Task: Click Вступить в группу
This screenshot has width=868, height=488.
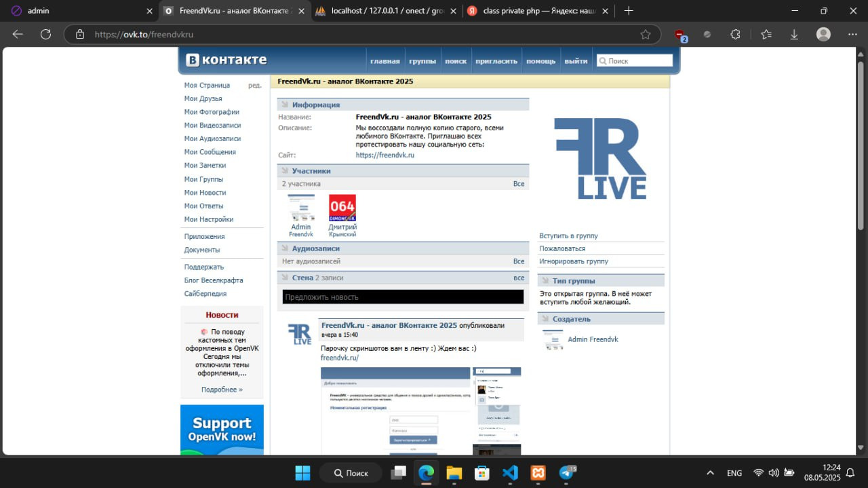Action: 568,236
